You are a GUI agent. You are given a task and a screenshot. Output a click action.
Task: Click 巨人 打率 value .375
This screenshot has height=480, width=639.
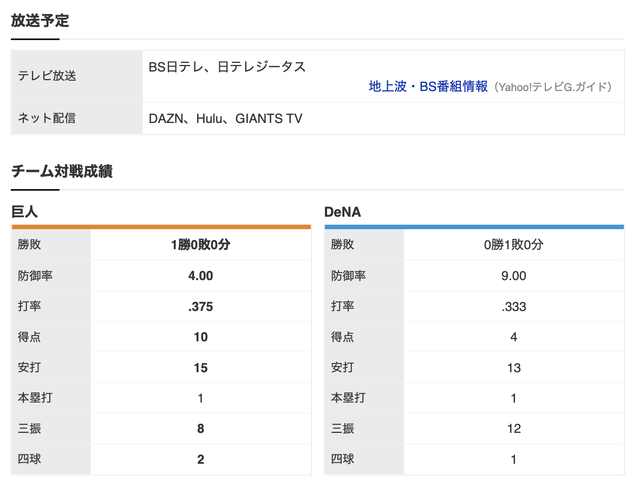click(201, 306)
